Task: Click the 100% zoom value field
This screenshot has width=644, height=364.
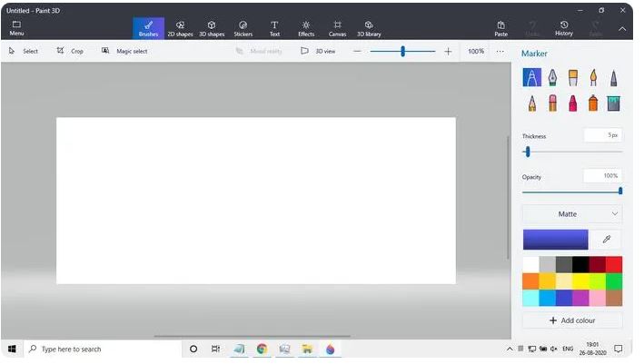Action: (x=476, y=52)
